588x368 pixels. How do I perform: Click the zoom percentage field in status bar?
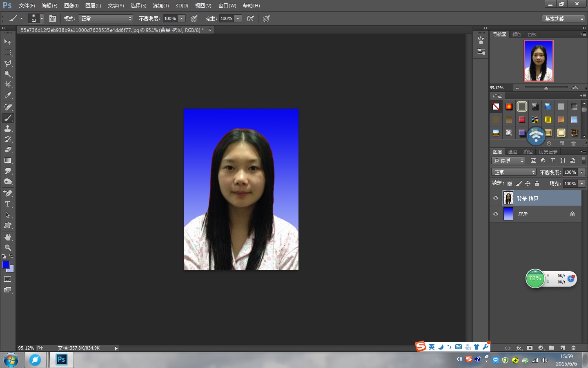[x=26, y=348]
